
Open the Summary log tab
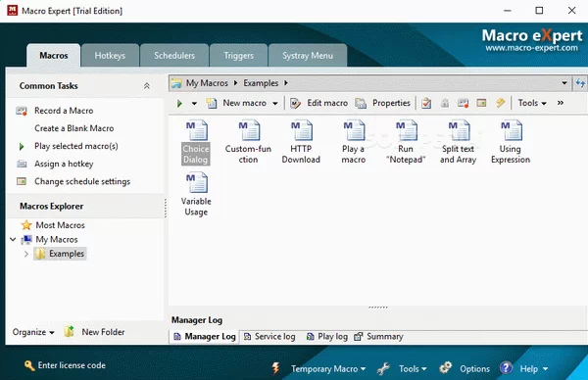tap(378, 337)
